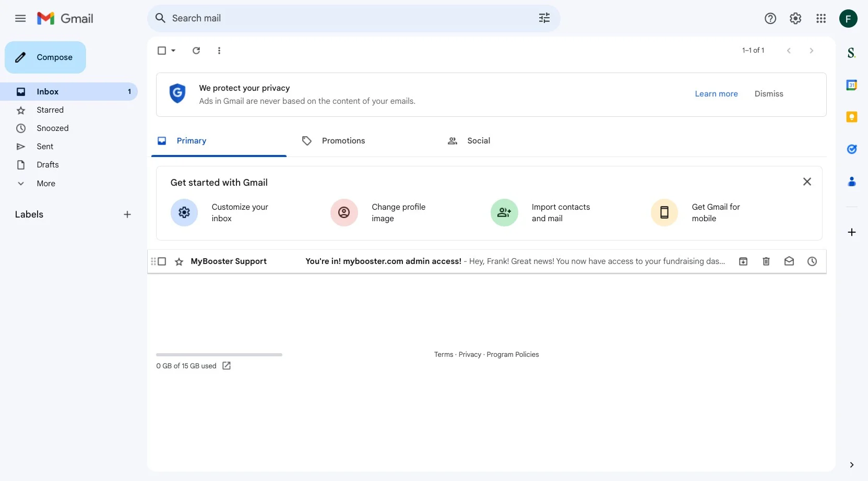Viewport: 868px width, 481px height.
Task: Click the storage usage progress bar
Action: (x=219, y=355)
